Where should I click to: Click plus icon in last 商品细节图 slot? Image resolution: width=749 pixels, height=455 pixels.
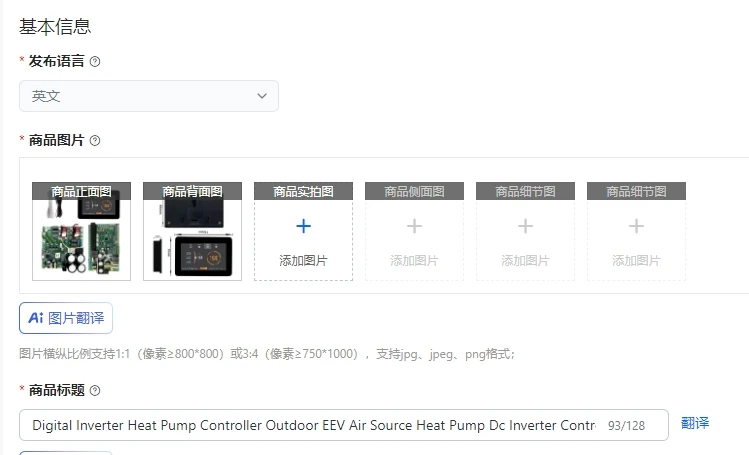point(636,226)
